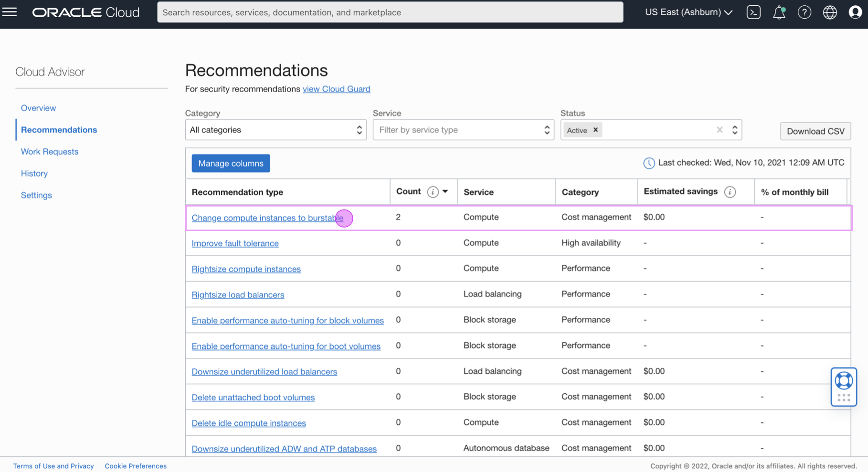Open the view Cloud Guard link
The width and height of the screenshot is (868, 472).
(336, 89)
